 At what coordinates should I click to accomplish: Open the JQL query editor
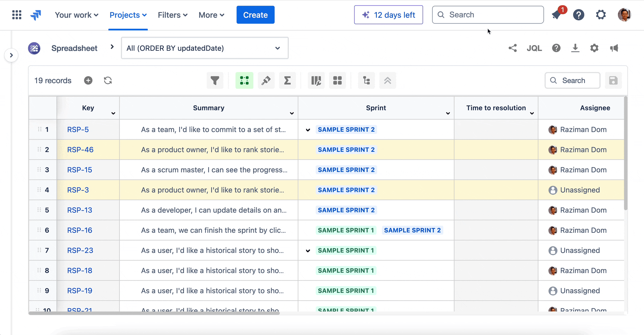[534, 48]
